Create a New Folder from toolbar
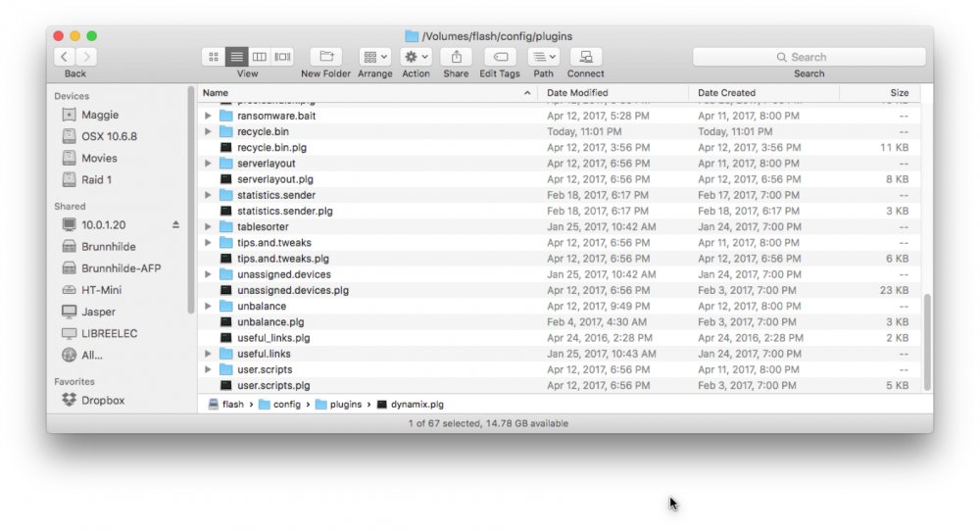This screenshot has height=531, width=980. (326, 57)
